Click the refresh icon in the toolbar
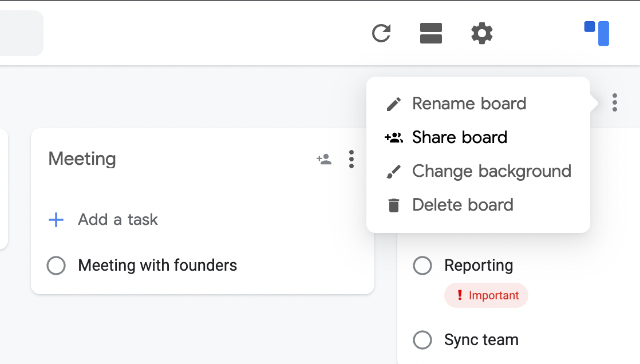The height and width of the screenshot is (364, 640). 382,33
